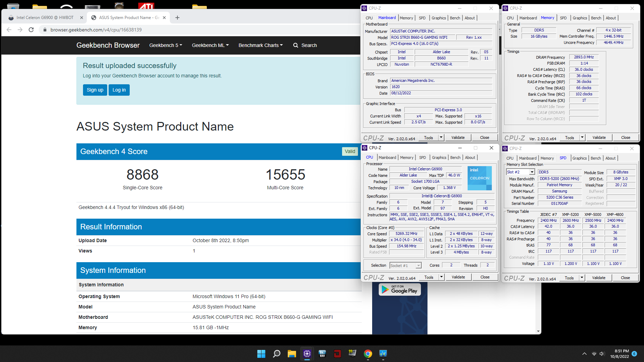Switch to the Intel Celeron G6900 @ HWBOT tab
The height and width of the screenshot is (362, 644).
click(45, 18)
